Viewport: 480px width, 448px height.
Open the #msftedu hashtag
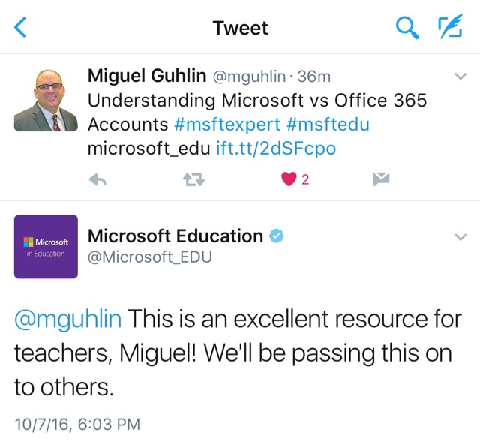(x=327, y=124)
